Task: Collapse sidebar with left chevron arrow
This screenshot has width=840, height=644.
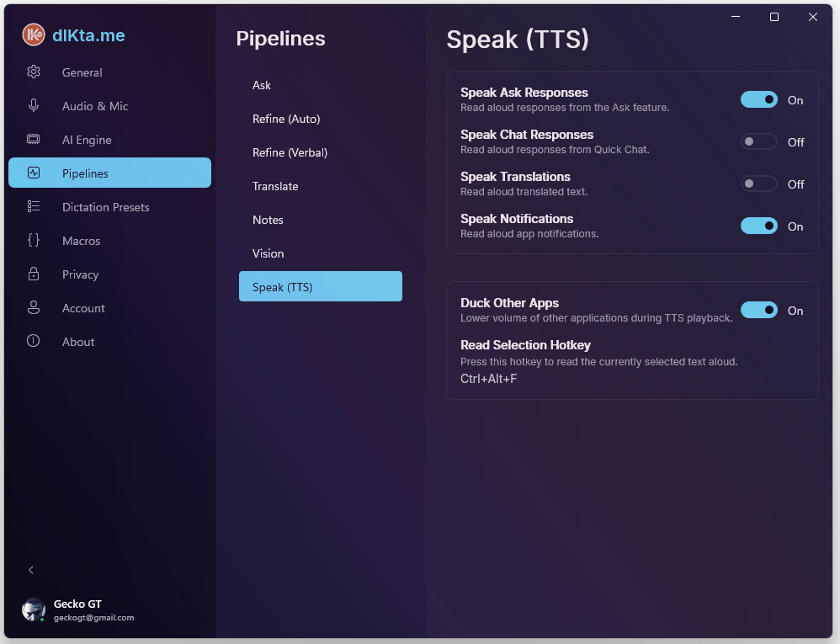Action: point(31,570)
